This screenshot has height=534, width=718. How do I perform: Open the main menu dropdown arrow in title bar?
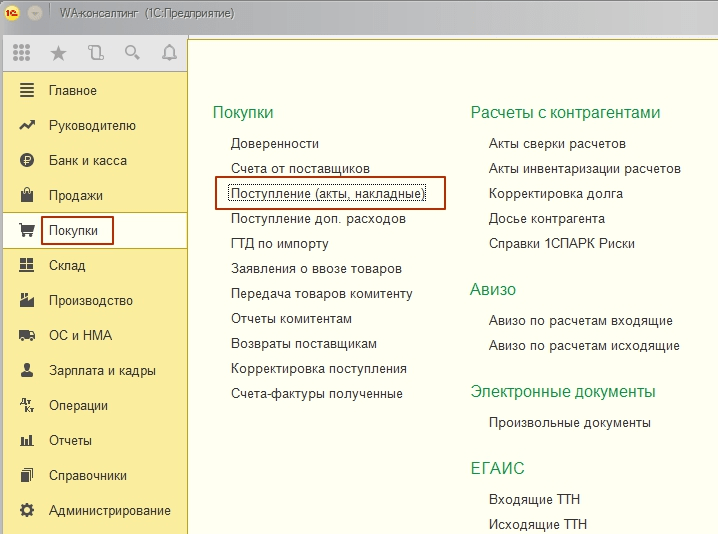(35, 15)
